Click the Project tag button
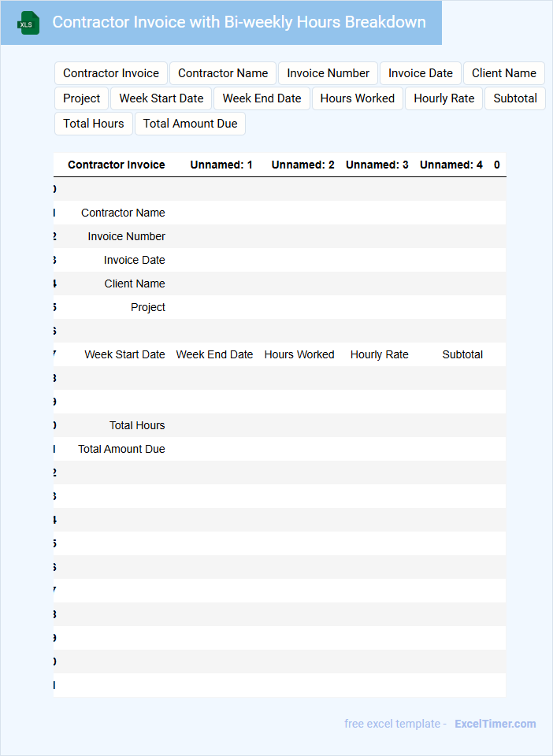 (x=81, y=98)
